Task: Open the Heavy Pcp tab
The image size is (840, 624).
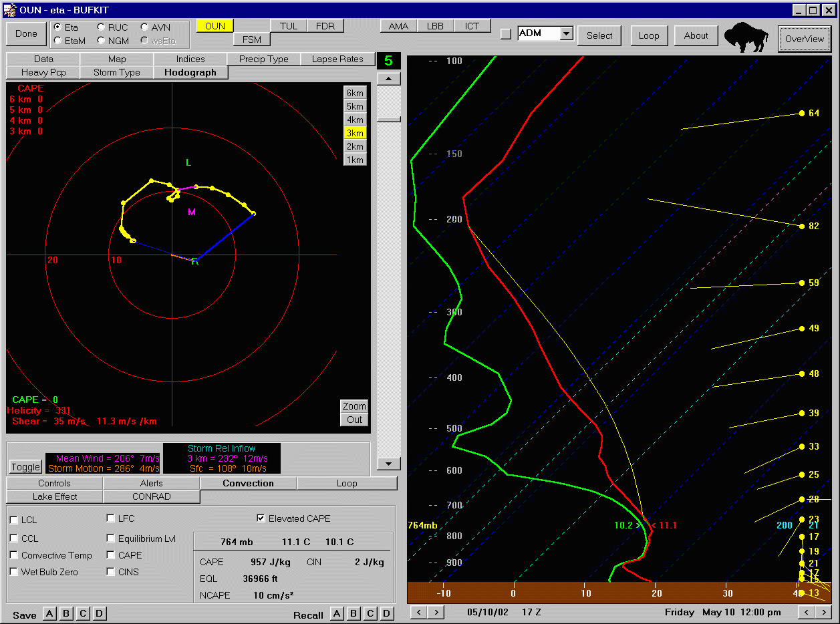Action: tap(43, 73)
